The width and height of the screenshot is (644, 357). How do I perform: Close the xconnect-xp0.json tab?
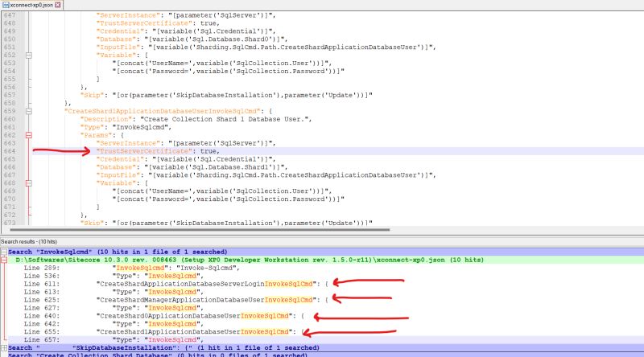pos(57,5)
